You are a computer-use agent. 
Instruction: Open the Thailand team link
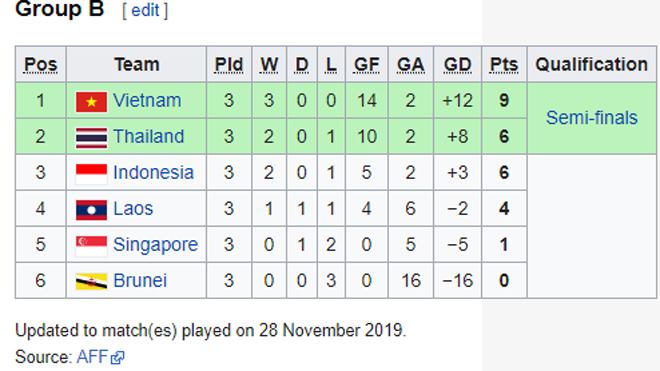[x=149, y=136]
